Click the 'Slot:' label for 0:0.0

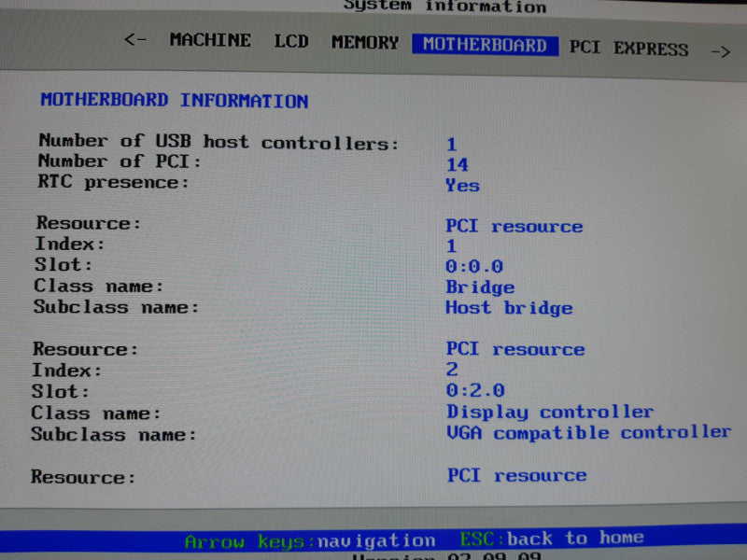63,264
